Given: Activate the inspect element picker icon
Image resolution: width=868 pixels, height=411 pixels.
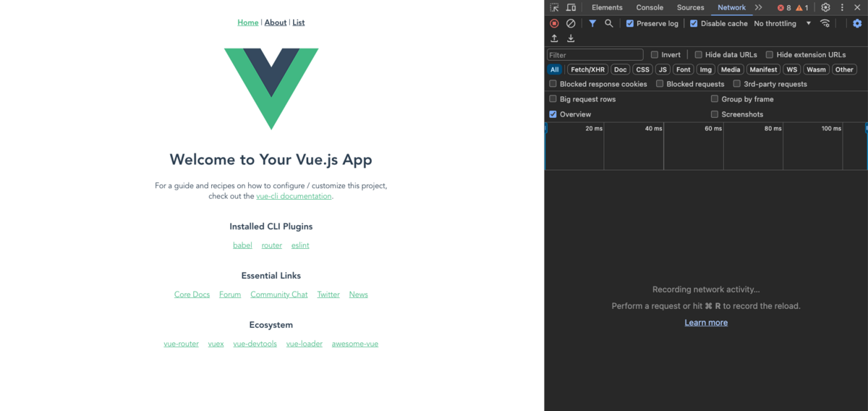Looking at the screenshot, I should (554, 7).
